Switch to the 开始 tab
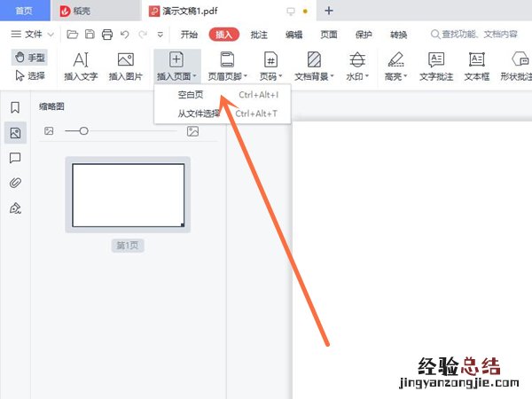The image size is (532, 399). pos(189,35)
